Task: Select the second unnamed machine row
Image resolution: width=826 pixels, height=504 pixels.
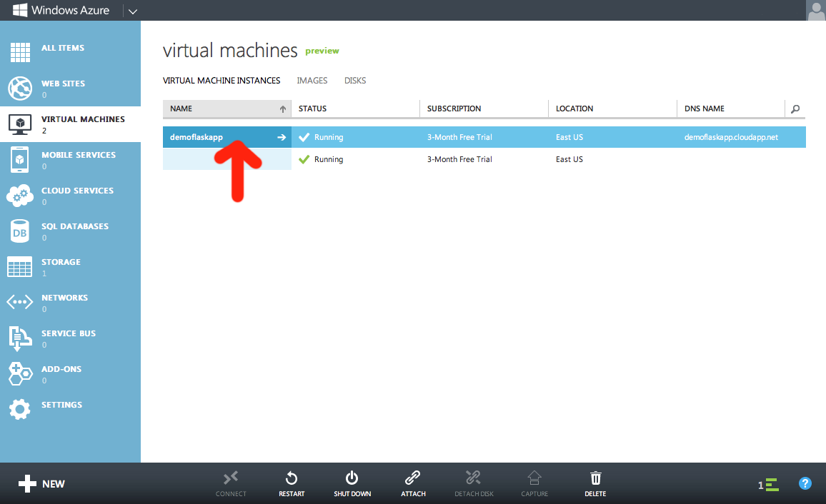Action: coord(484,159)
